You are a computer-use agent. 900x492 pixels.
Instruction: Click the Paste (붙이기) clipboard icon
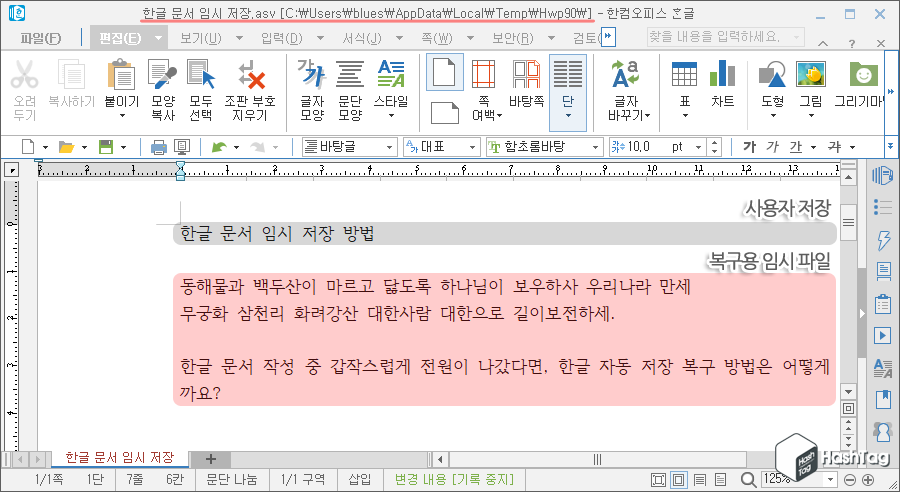click(122, 75)
